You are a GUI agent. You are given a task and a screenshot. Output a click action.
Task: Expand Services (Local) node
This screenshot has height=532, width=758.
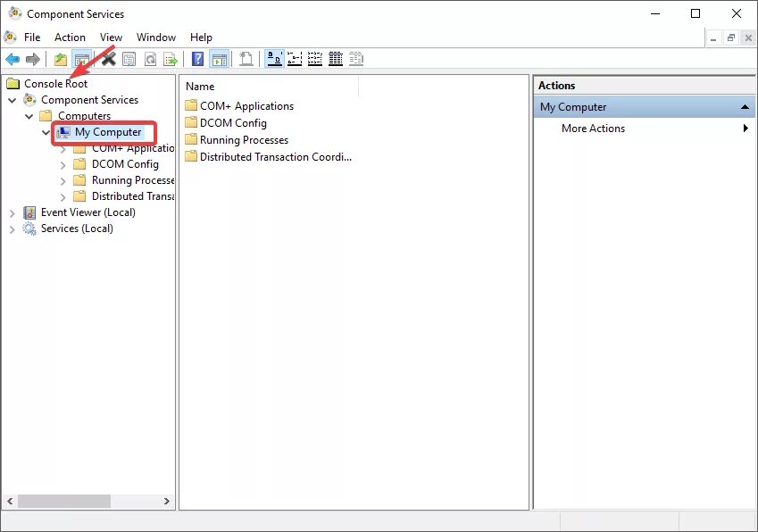[12, 229]
